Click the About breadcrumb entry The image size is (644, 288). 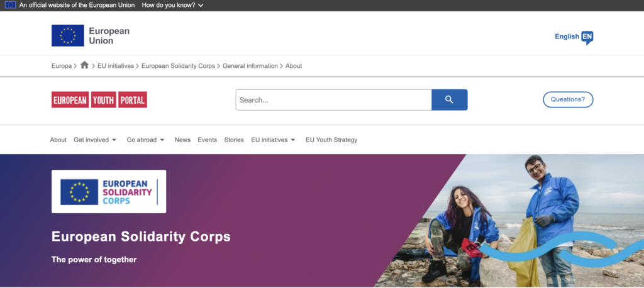294,66
